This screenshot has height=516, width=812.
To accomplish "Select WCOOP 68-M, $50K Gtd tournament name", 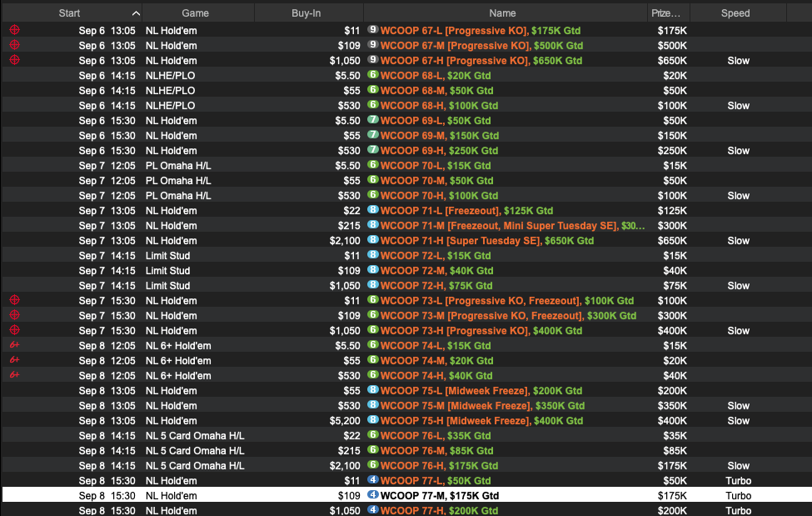I will click(436, 91).
